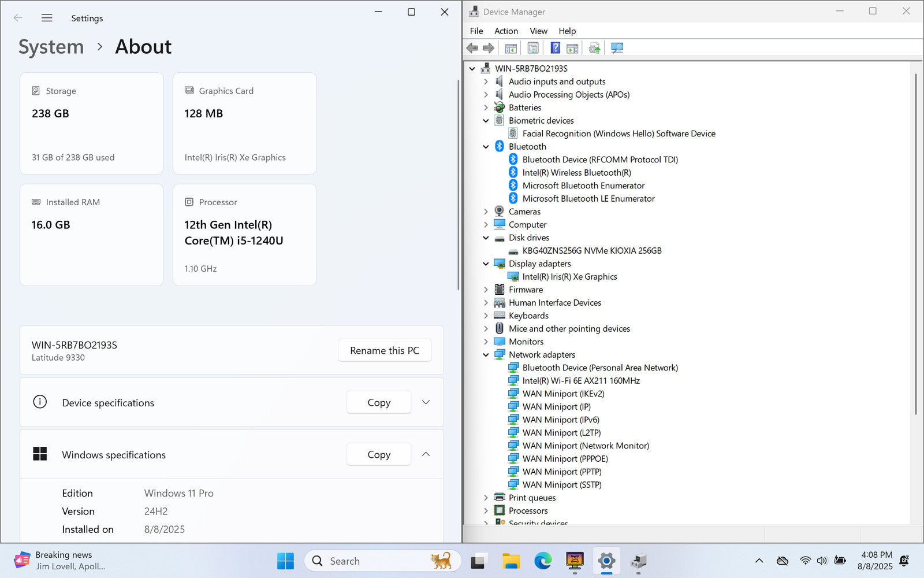Click the Update device driver toolbar icon
The image size is (924, 578).
[x=594, y=48]
